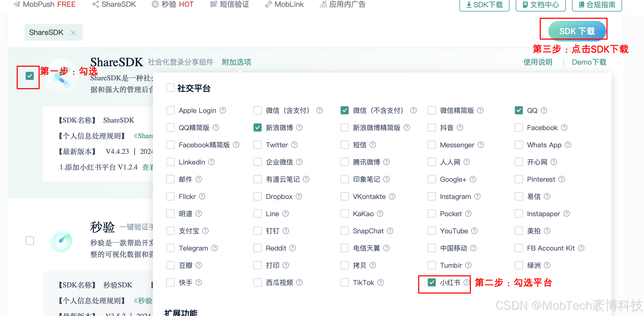Viewport: 644px width, 316px height.
Task: Select the VKontakte label text
Action: tap(369, 197)
